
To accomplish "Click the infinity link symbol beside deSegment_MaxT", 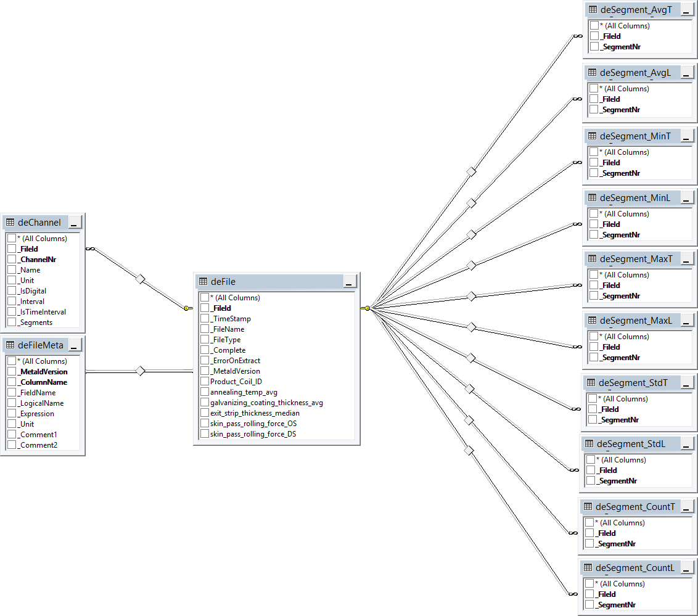I will click(x=577, y=285).
